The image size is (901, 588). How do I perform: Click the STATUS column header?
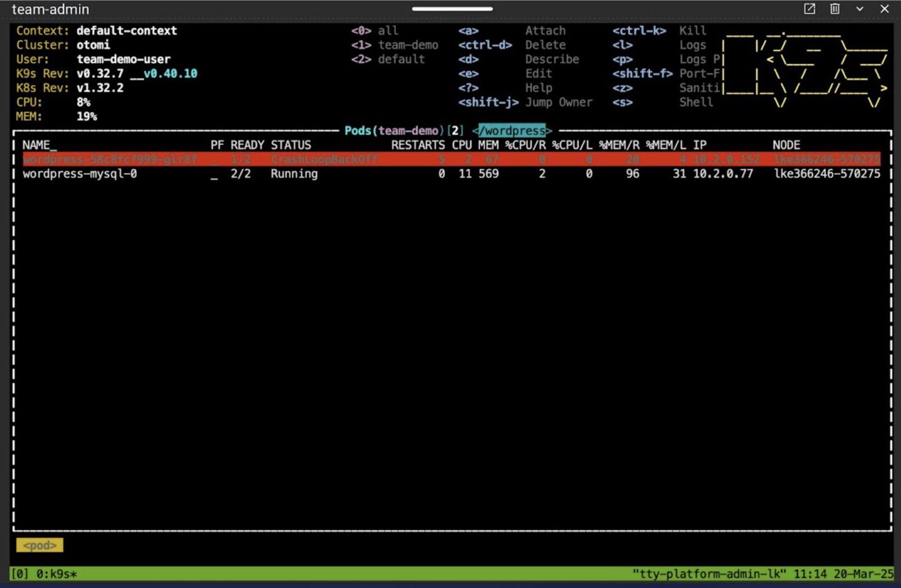(x=291, y=145)
